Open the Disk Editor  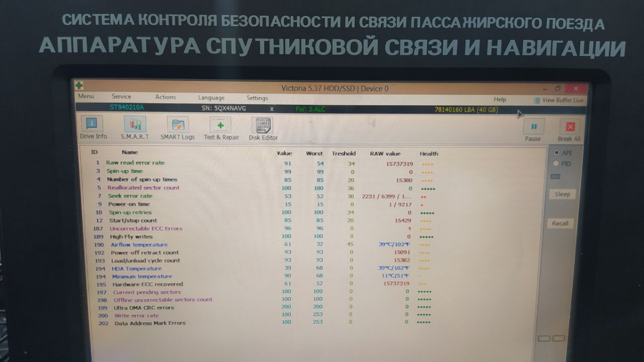tap(263, 129)
